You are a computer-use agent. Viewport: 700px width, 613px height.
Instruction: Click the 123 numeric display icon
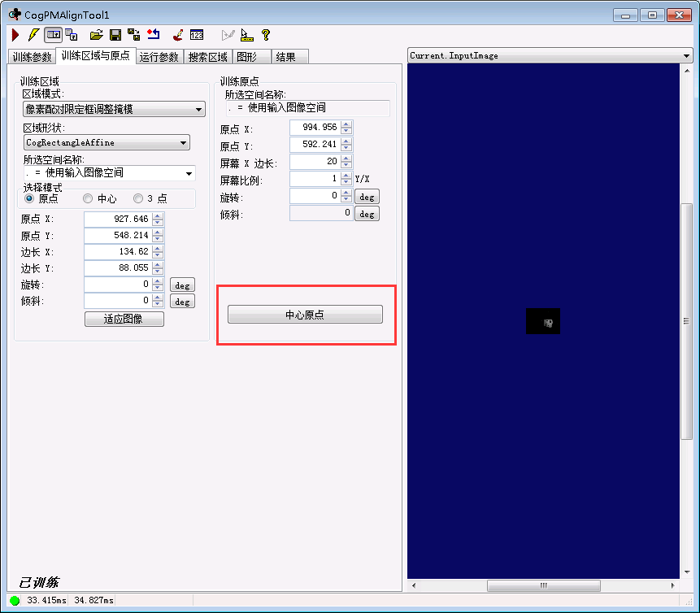pyautogui.click(x=197, y=34)
